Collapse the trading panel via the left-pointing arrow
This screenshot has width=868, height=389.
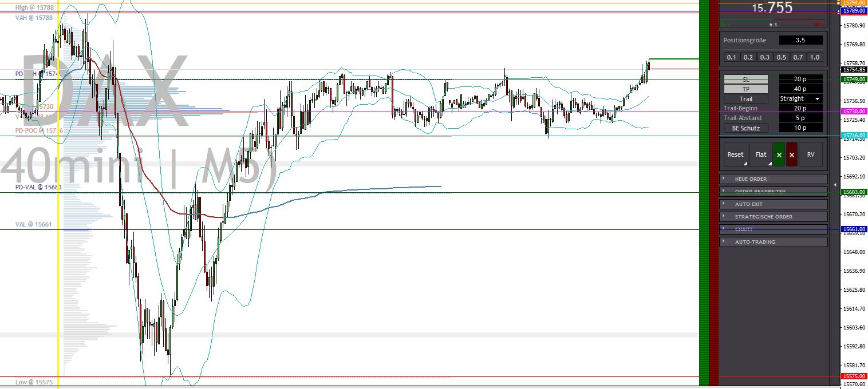coord(835,184)
